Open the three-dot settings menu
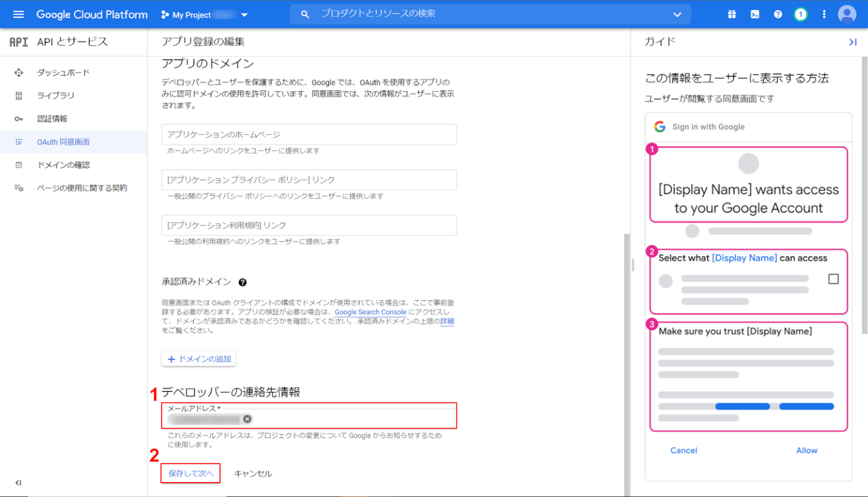This screenshot has width=868, height=497. (x=824, y=14)
